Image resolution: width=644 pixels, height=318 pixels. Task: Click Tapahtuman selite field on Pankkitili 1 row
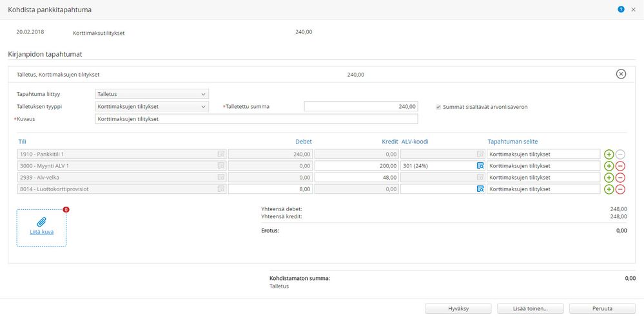[543, 154]
